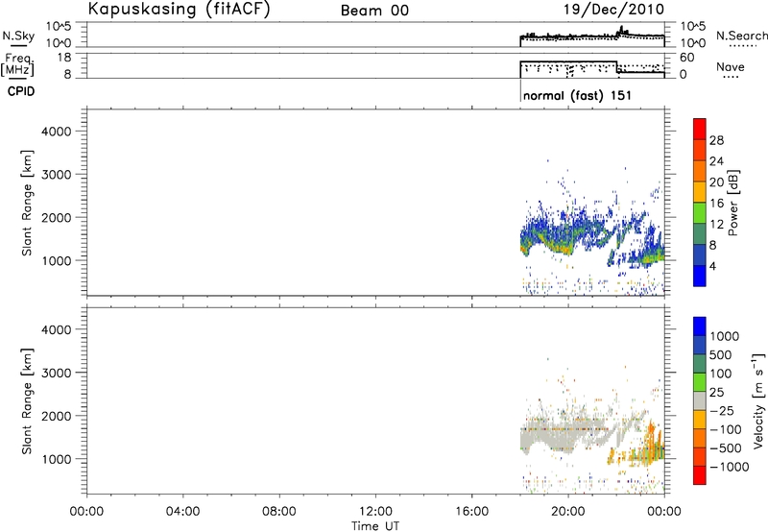Select the 'normal (fast) 151' mode text
Image resolution: width=768 pixels, height=532 pixels.
(x=577, y=95)
